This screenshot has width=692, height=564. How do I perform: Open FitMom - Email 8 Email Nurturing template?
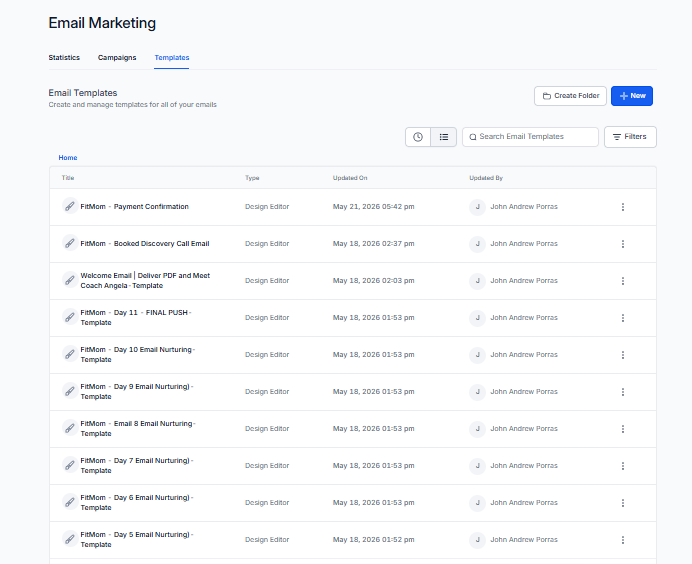[x=138, y=429]
